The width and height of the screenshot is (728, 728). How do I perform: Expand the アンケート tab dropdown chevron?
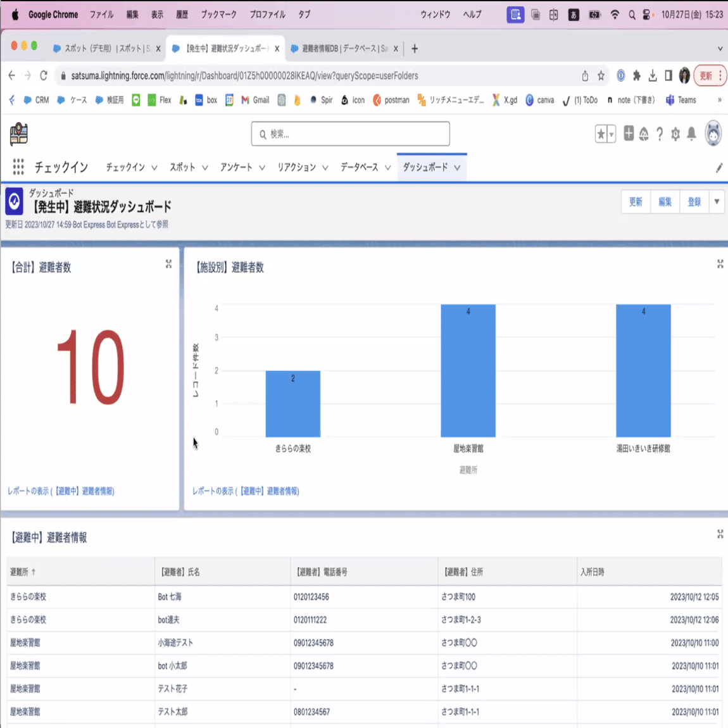262,168
